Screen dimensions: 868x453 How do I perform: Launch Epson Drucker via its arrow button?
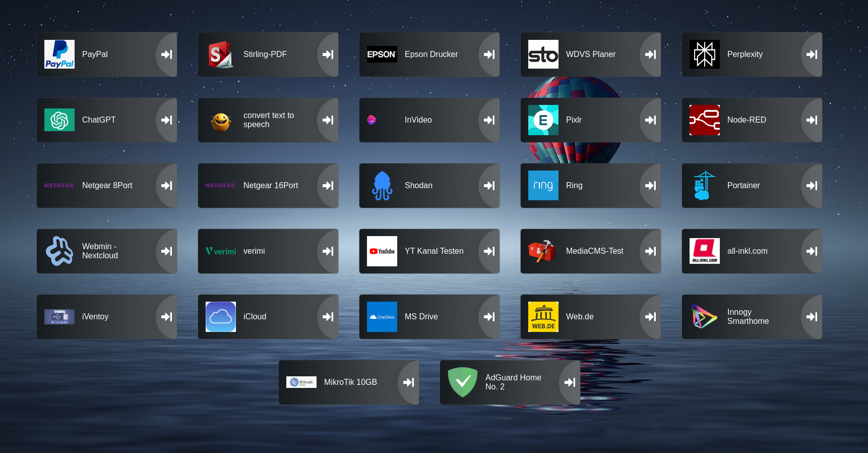point(489,54)
